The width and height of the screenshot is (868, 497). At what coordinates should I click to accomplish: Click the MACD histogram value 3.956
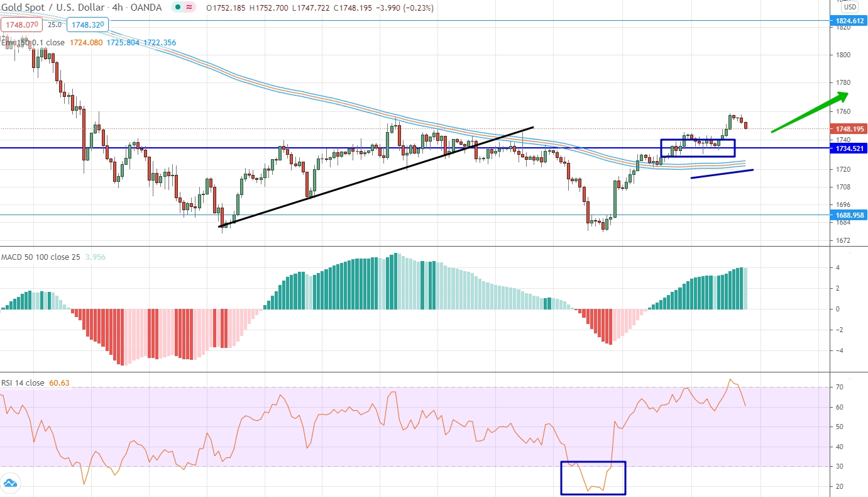[95, 257]
